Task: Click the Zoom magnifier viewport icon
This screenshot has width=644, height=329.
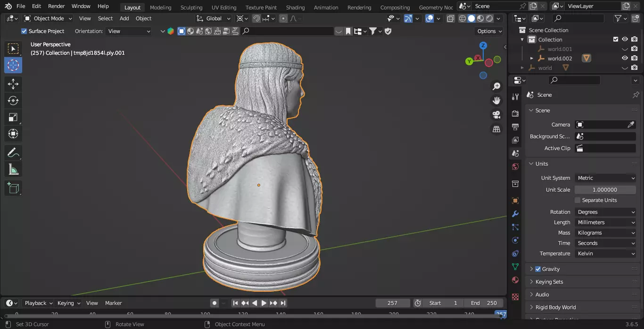Action: tap(496, 86)
